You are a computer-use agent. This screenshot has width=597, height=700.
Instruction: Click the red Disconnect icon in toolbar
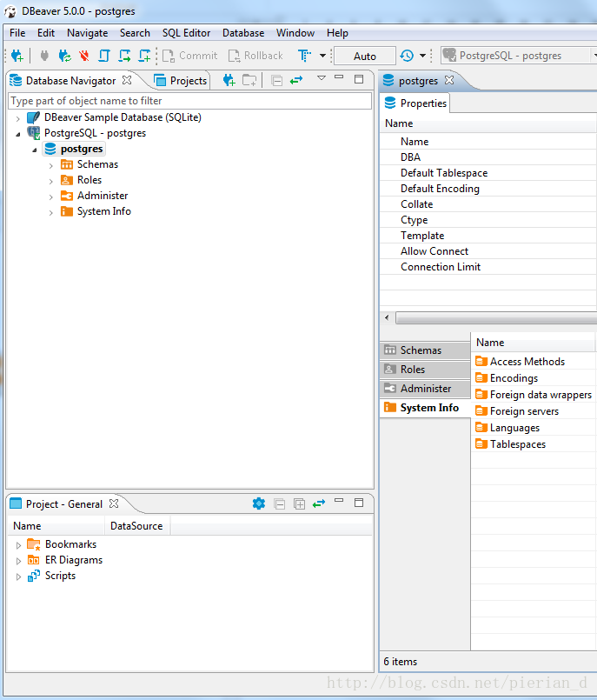[x=84, y=56]
